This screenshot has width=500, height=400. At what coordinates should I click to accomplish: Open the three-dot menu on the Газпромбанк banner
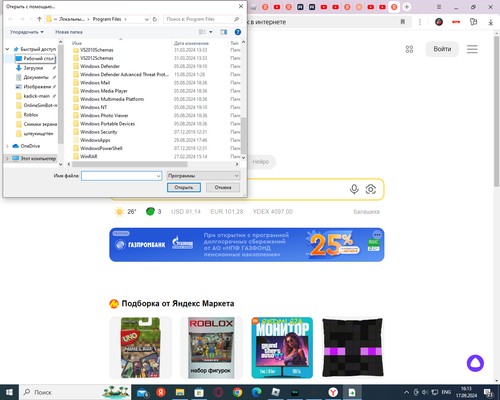coord(377,234)
